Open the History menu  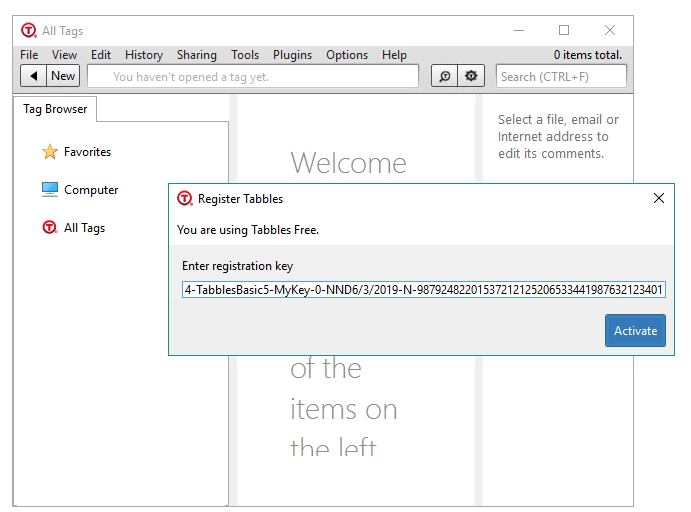click(x=144, y=55)
